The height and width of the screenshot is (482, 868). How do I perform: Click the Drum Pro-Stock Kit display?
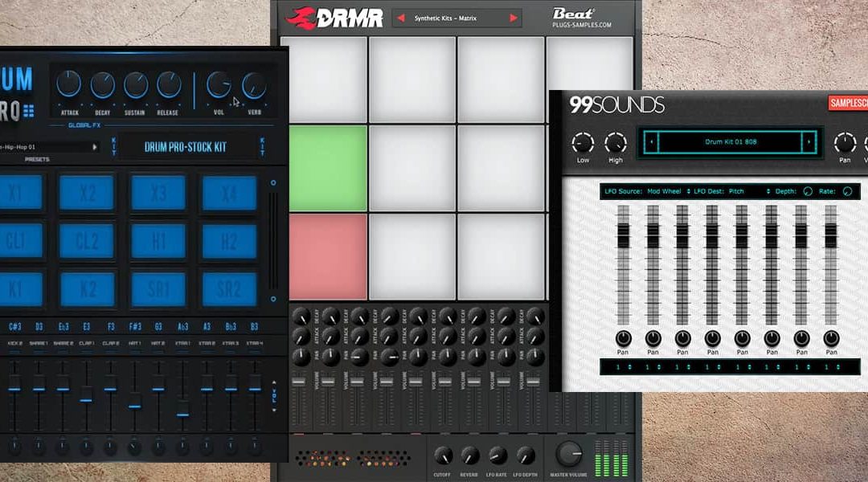click(x=185, y=147)
